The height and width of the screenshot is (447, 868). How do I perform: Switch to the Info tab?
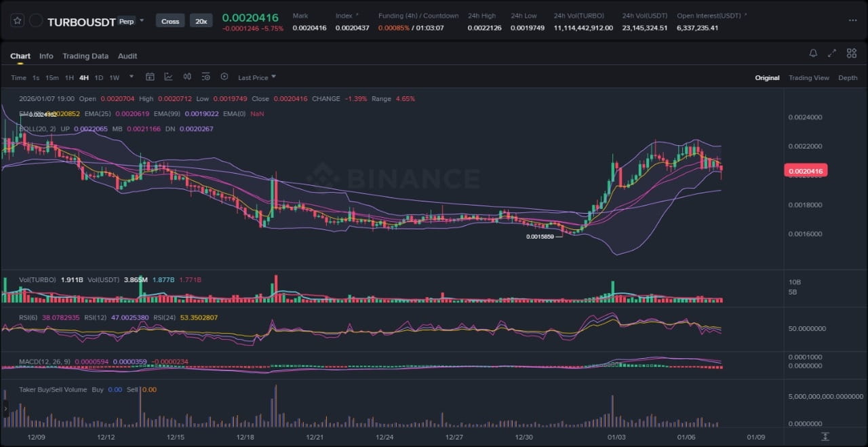pos(46,56)
